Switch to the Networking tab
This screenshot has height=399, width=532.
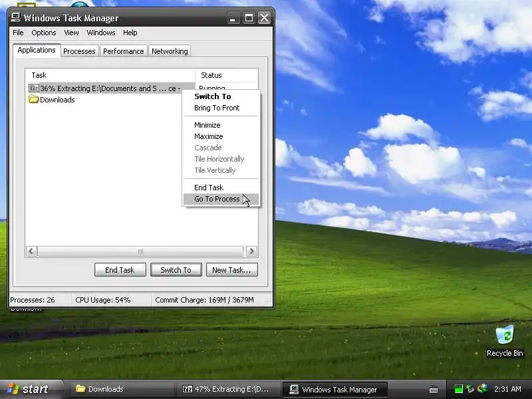(x=170, y=51)
